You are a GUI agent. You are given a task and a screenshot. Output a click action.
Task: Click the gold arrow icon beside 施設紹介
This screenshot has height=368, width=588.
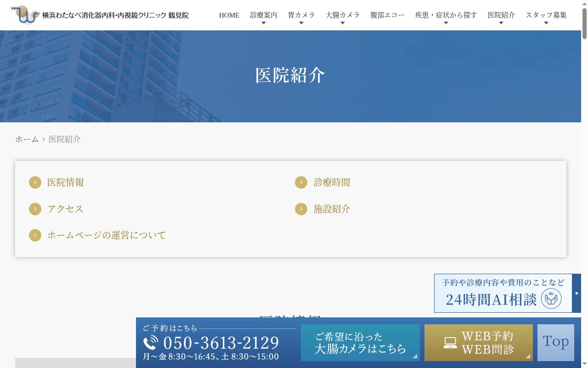301,209
